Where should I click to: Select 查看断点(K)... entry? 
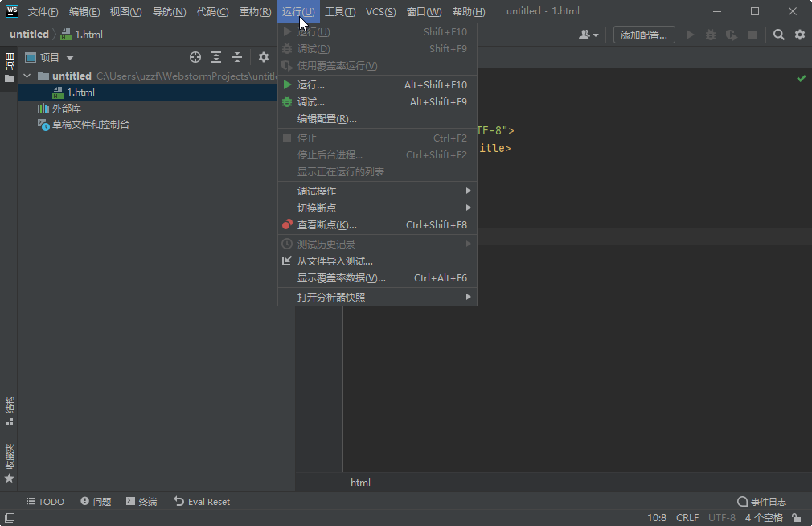pyautogui.click(x=377, y=225)
